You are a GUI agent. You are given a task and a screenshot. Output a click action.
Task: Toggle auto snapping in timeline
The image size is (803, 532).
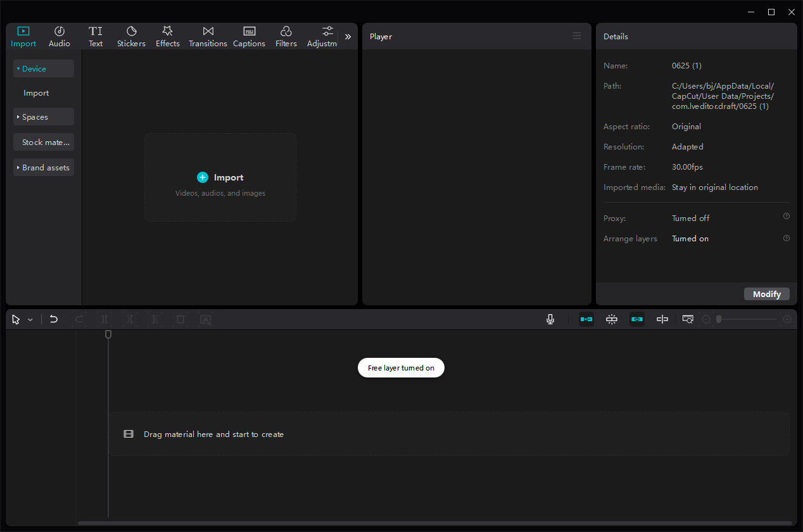pos(612,319)
